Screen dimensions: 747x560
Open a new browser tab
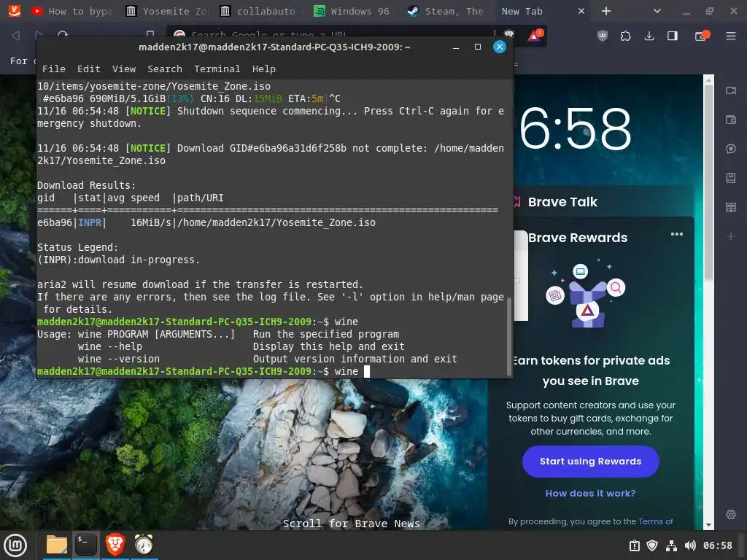605,11
